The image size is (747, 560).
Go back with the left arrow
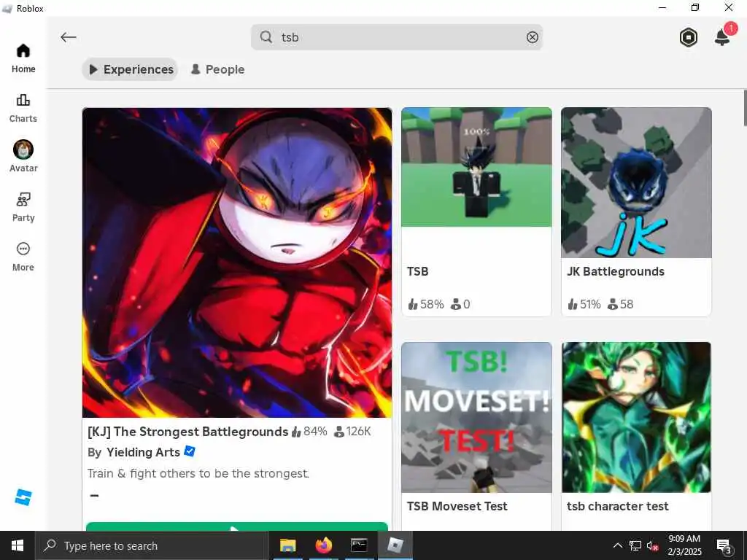tap(68, 37)
